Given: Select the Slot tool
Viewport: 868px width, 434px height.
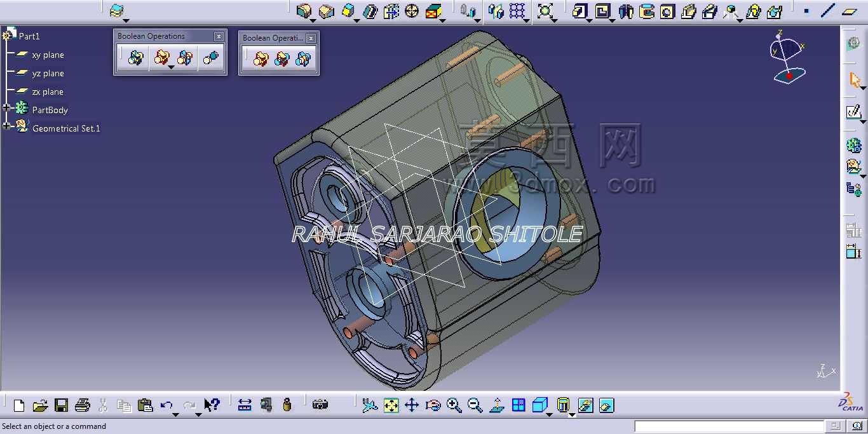Looking at the screenshot, I should [x=710, y=11].
